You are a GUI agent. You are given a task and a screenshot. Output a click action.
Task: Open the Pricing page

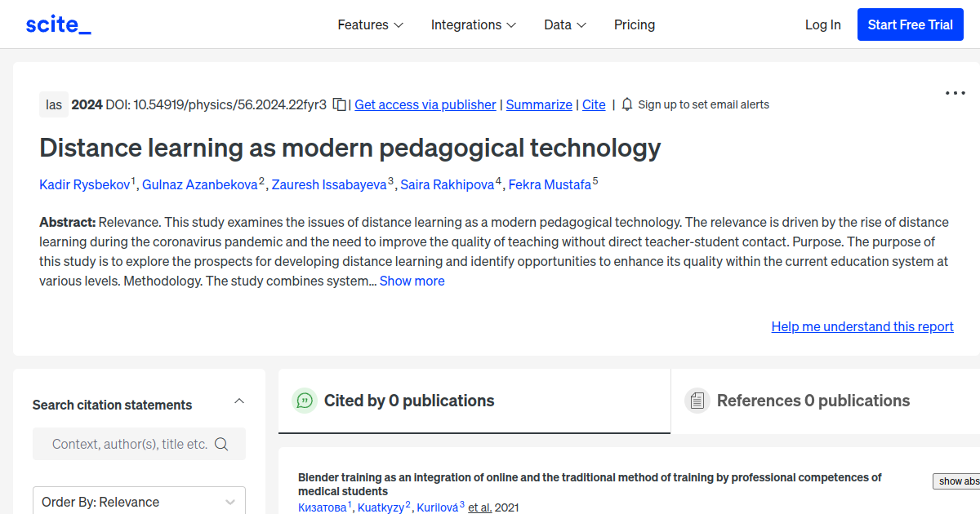coord(635,24)
